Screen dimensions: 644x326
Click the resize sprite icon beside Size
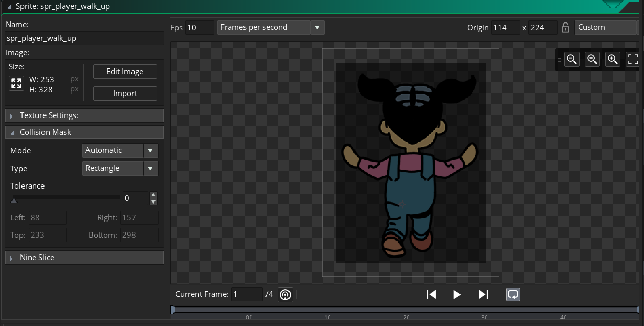(16, 84)
